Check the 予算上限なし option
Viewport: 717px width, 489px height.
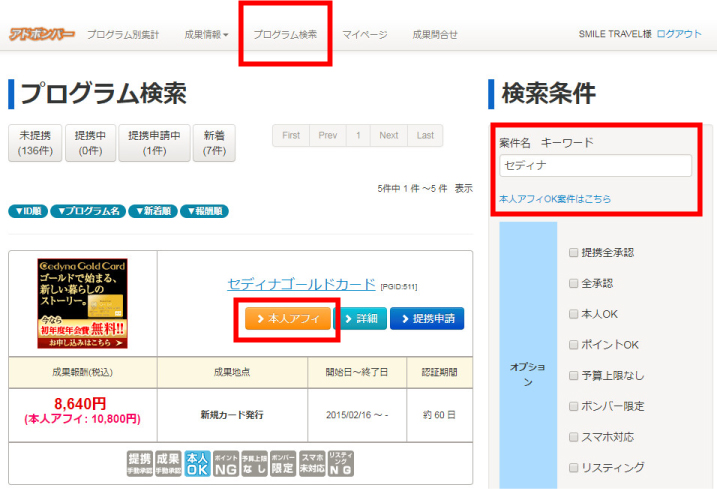(x=573, y=376)
